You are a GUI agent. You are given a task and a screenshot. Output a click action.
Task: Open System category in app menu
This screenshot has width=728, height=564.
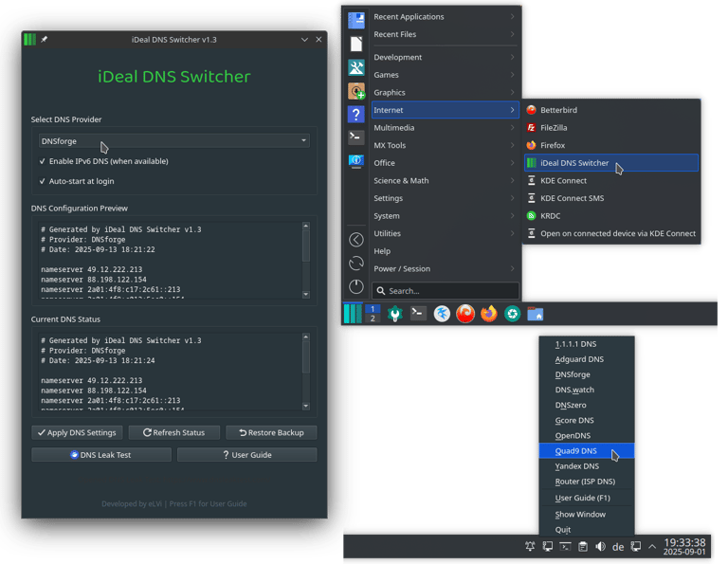click(445, 216)
